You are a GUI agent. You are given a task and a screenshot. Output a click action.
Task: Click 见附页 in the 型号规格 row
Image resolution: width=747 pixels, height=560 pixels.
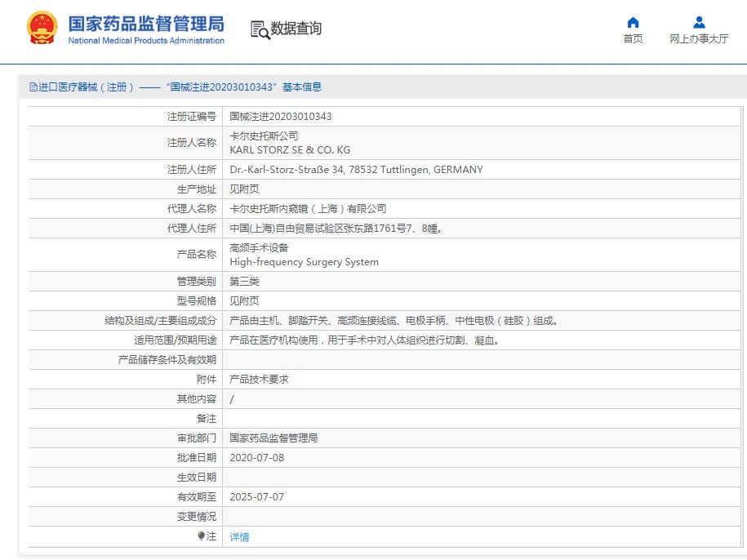pos(244,301)
